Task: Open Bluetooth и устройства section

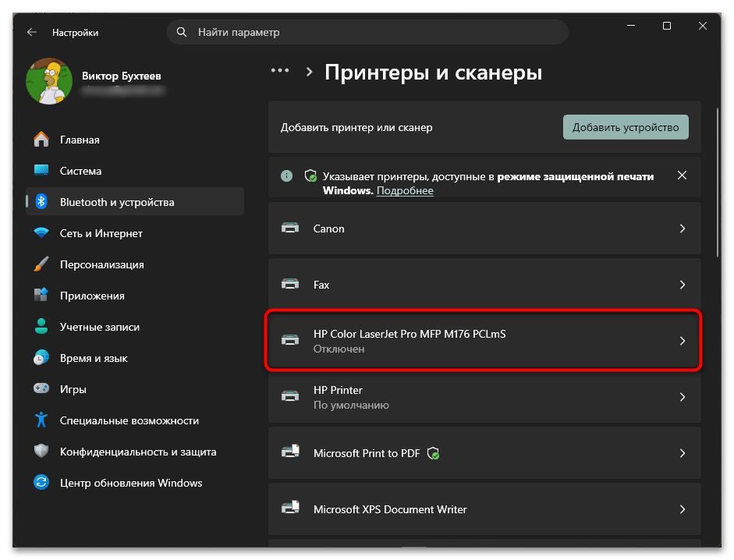Action: tap(135, 202)
